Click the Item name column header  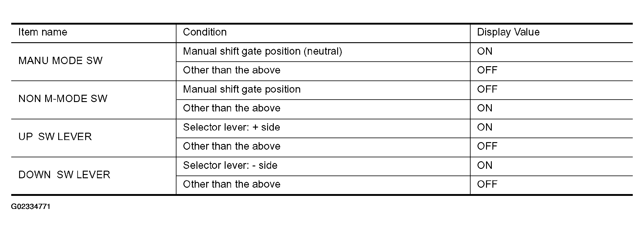[x=43, y=32]
